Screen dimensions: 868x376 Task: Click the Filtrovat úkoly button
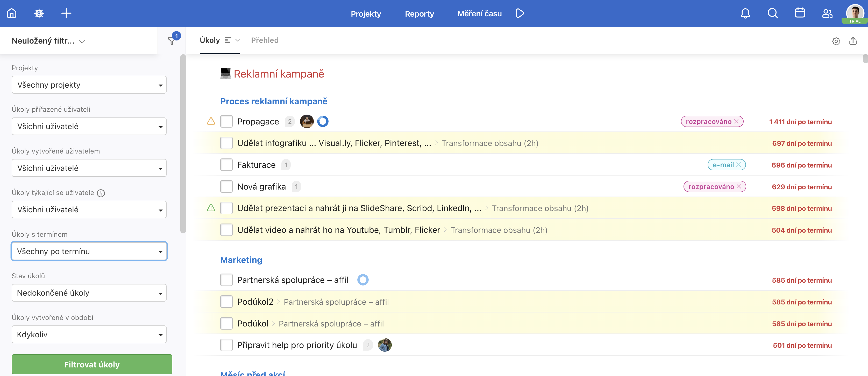(x=92, y=364)
